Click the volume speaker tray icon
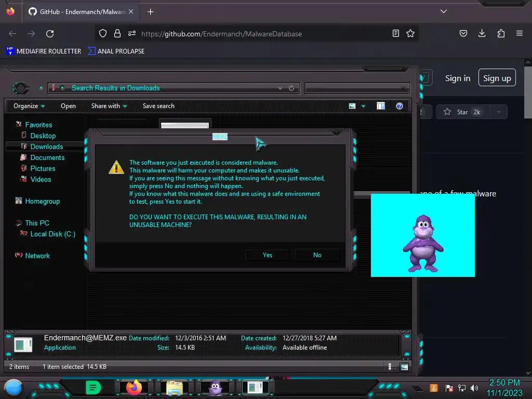 pos(474,388)
